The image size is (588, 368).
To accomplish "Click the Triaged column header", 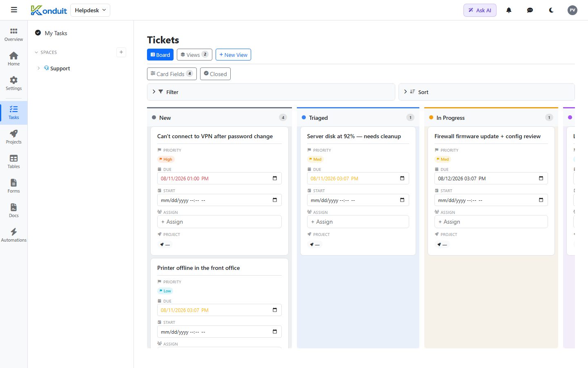I will [358, 118].
